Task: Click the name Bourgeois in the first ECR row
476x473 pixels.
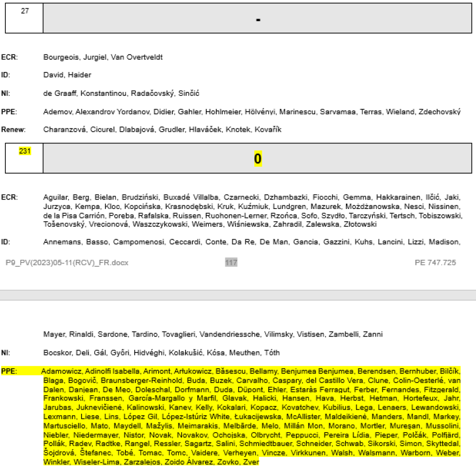Action: click(60, 57)
